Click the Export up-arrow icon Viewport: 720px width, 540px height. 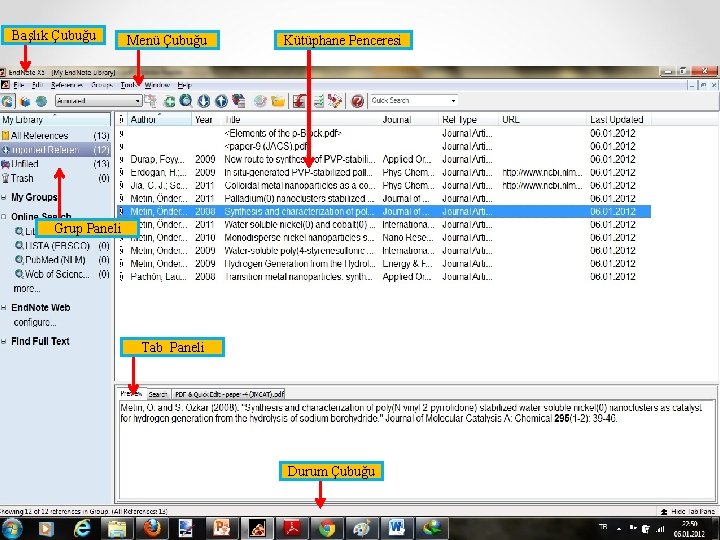[x=221, y=101]
